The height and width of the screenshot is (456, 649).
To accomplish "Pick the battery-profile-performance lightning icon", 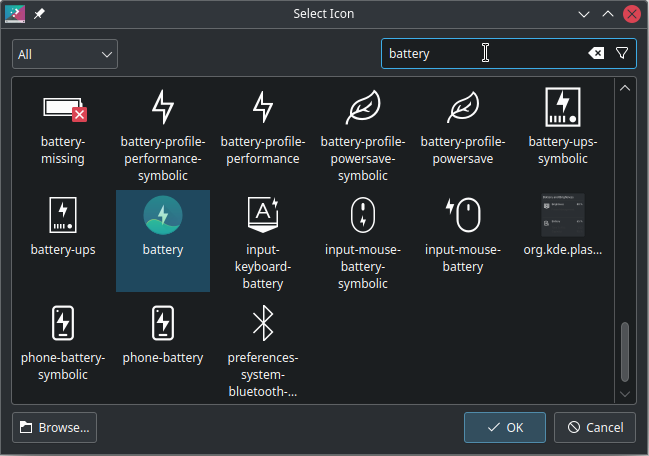I will tap(263, 107).
